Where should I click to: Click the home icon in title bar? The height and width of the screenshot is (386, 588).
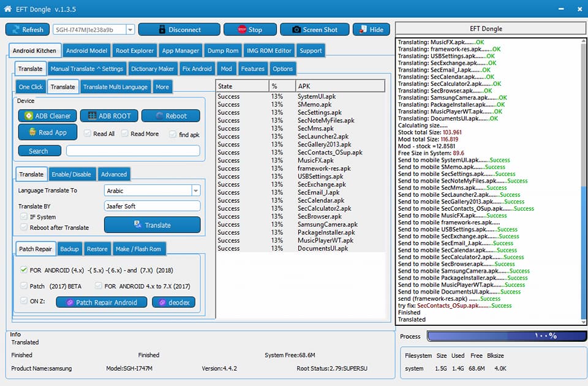coord(7,9)
